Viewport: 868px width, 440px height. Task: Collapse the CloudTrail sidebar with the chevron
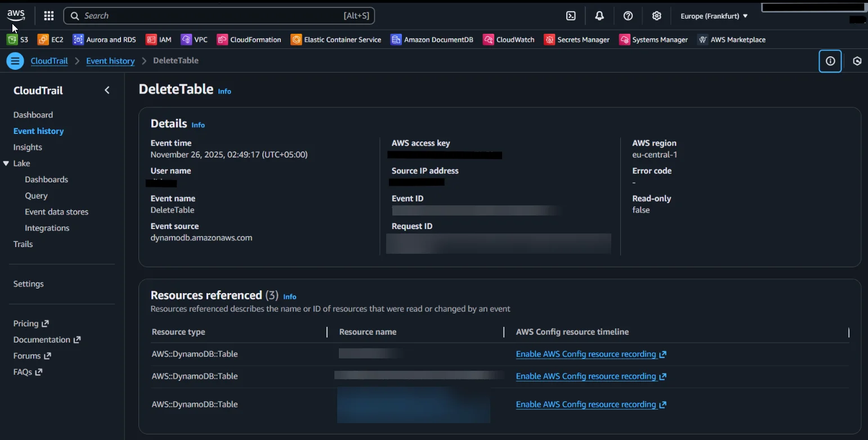107,89
